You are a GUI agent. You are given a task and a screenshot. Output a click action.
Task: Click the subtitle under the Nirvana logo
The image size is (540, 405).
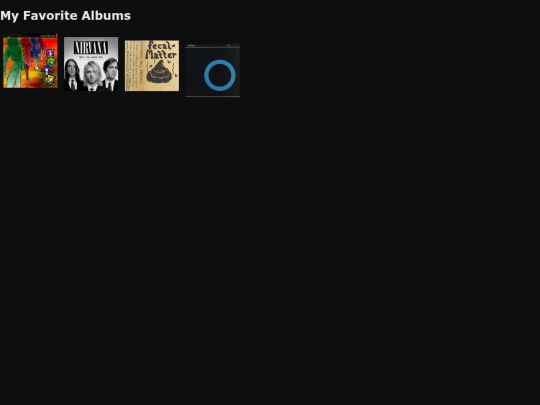pyautogui.click(x=91, y=57)
